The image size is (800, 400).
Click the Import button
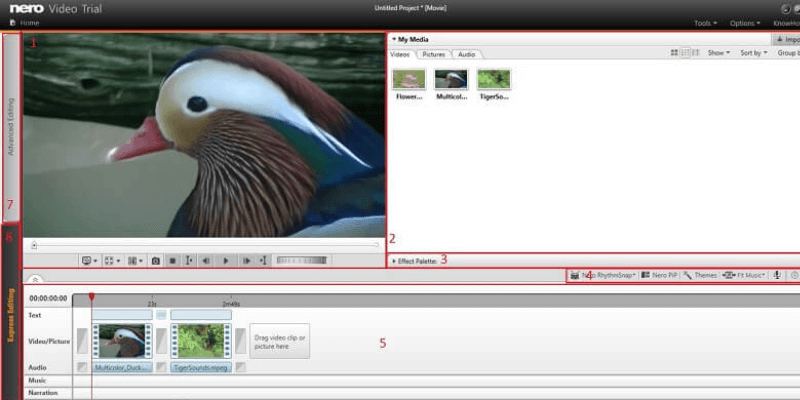point(786,39)
